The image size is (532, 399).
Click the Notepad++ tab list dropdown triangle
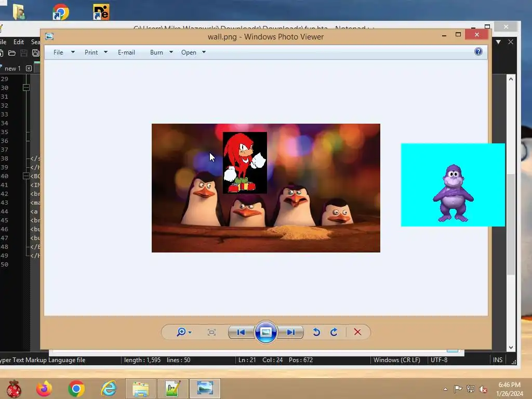click(498, 42)
